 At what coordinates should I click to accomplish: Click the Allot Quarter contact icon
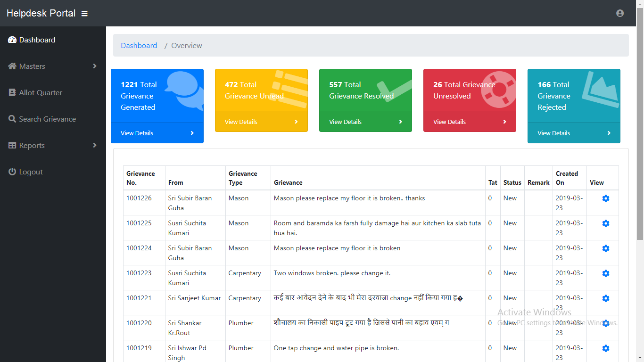pos(12,93)
